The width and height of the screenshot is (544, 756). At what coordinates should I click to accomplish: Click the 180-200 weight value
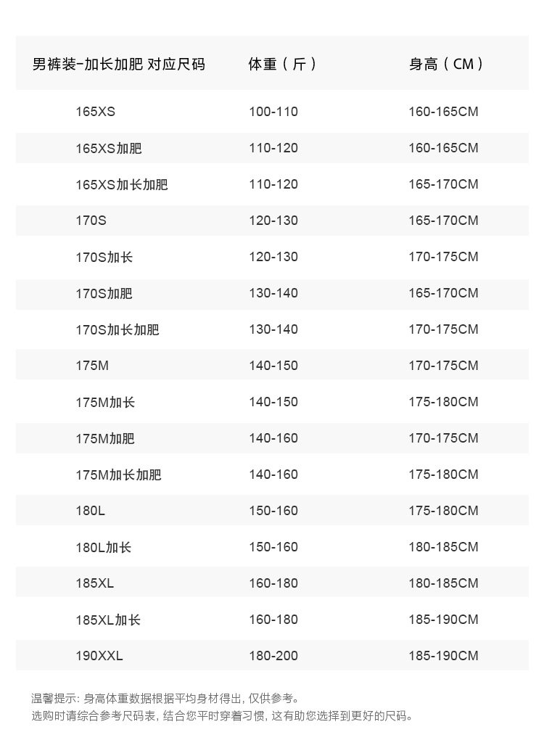(x=273, y=656)
